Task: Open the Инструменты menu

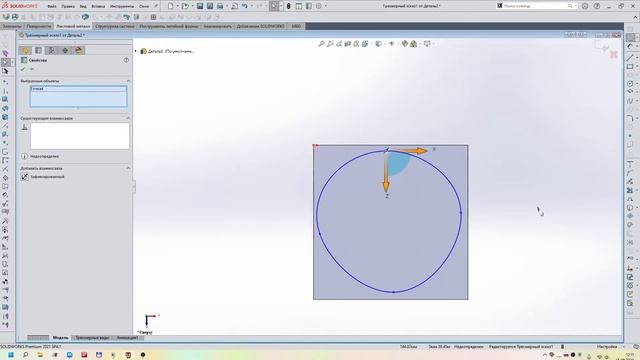Action: coord(122,7)
